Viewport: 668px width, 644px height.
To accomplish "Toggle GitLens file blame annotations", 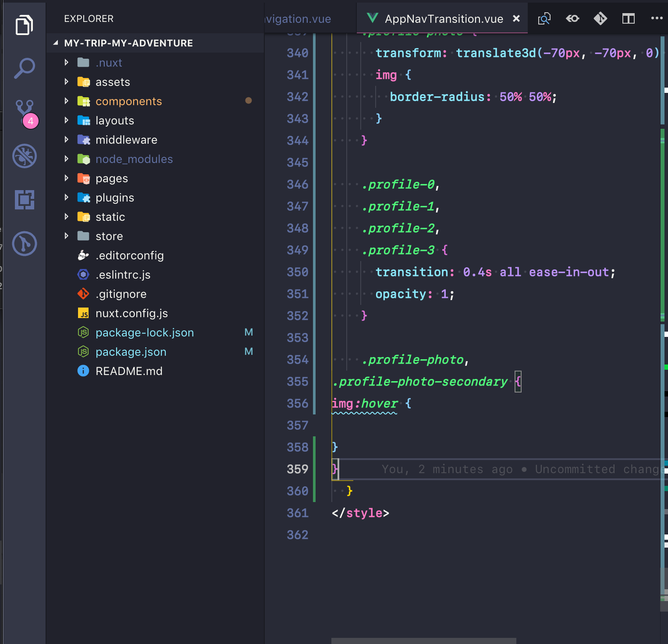I will coord(572,19).
